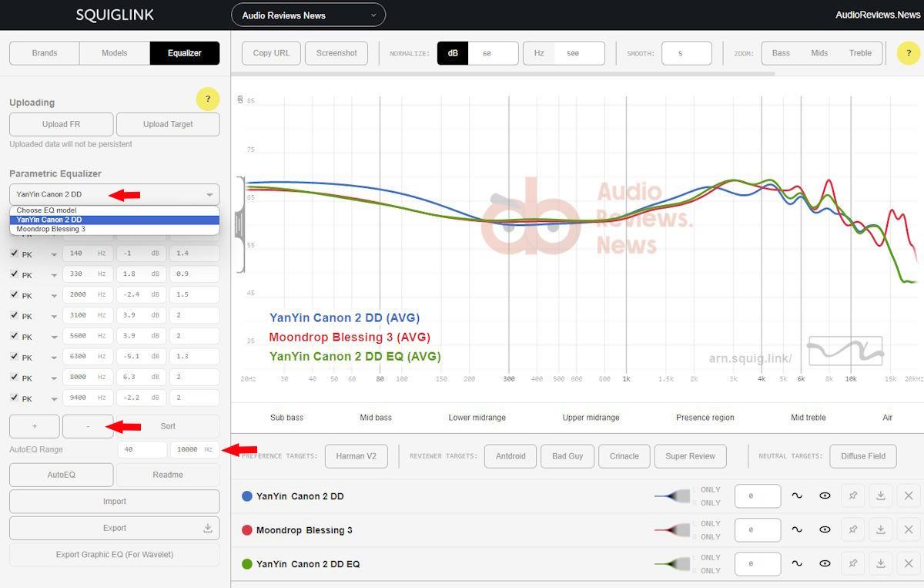Viewport: 924px width, 588px height.
Task: Disable the 8000 Hz PK filter checkbox
Action: click(x=15, y=378)
